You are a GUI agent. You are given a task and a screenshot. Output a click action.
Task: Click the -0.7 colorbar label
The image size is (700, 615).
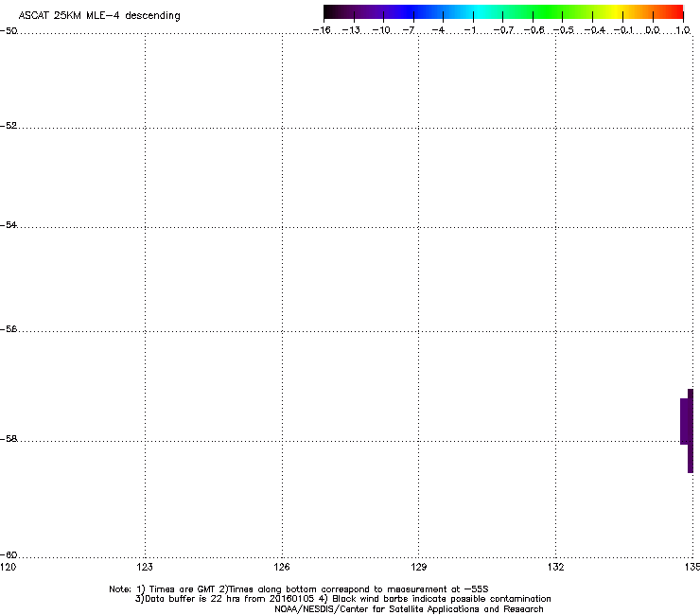[x=503, y=30]
